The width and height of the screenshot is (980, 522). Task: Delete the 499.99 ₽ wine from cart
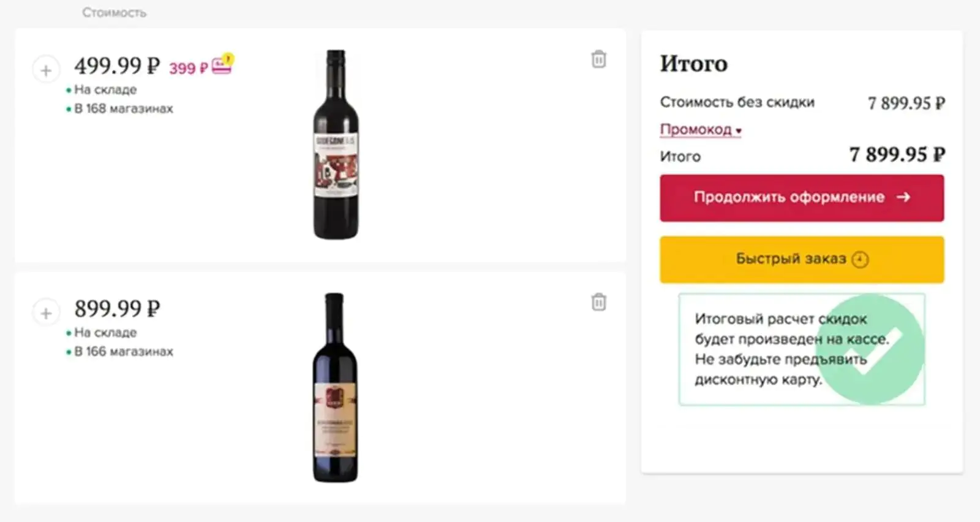(598, 59)
